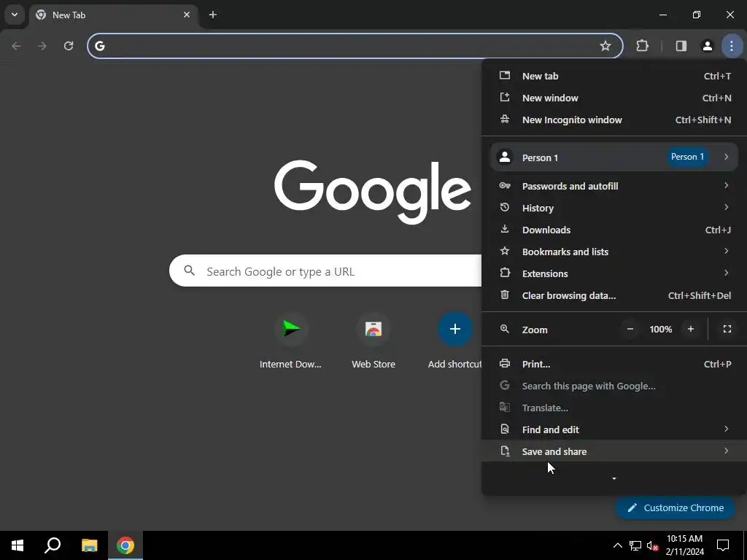Viewport: 747px width, 560px height.
Task: Expand Find and edit submenu
Action: (x=614, y=430)
